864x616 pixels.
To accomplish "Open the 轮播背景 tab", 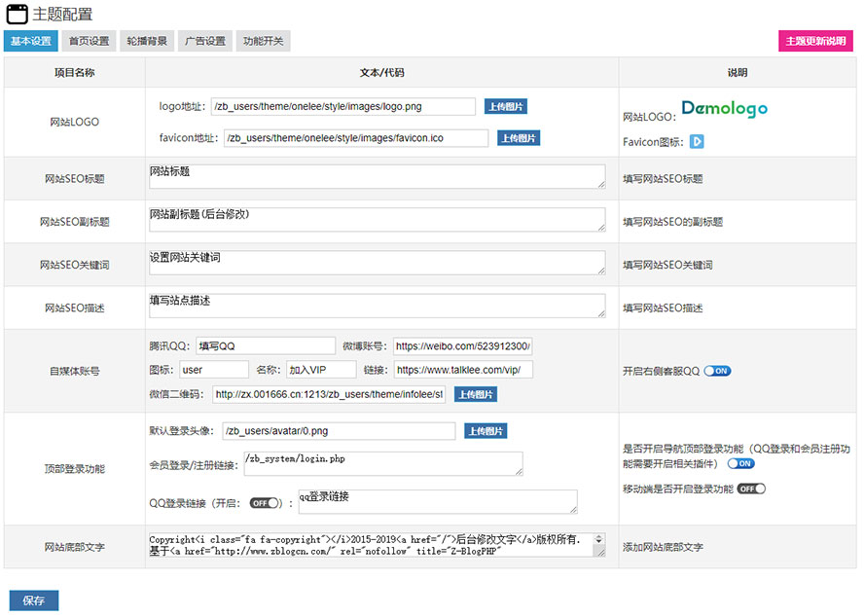I will click(x=147, y=41).
